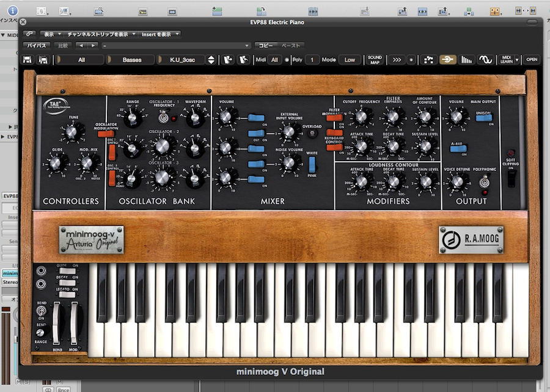Open the K.U_3osc preset selector
Image resolution: width=550 pixels, height=392 pixels.
pos(182,60)
